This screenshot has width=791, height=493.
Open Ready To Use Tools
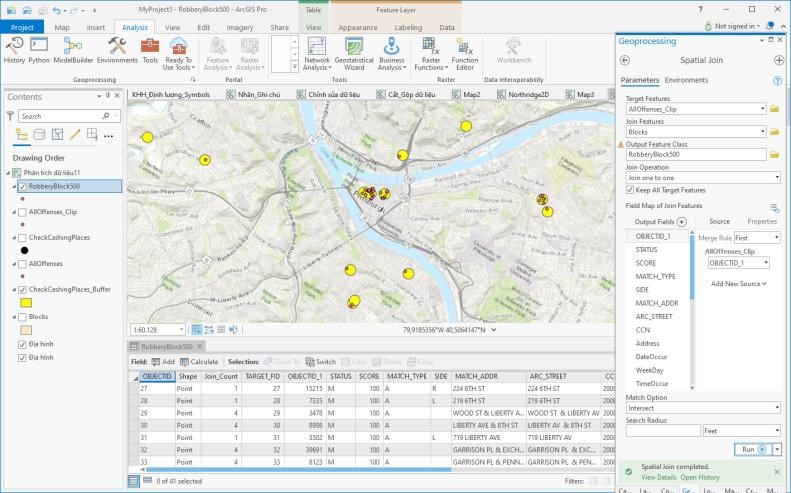(179, 53)
